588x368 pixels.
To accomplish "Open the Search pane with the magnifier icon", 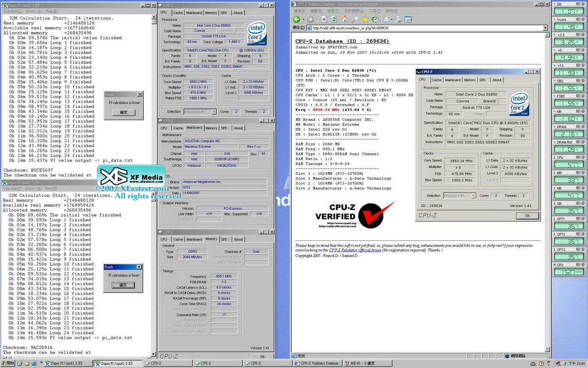I will click(355, 19).
